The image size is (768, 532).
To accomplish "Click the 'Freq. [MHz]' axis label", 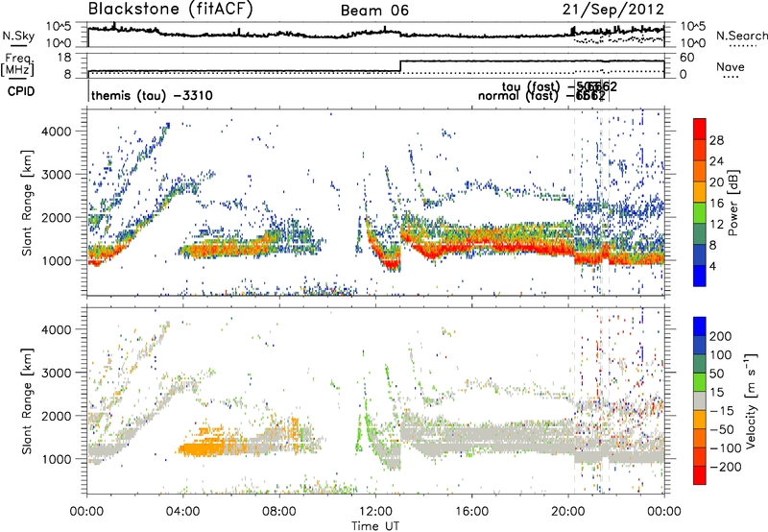I will click(x=17, y=65).
